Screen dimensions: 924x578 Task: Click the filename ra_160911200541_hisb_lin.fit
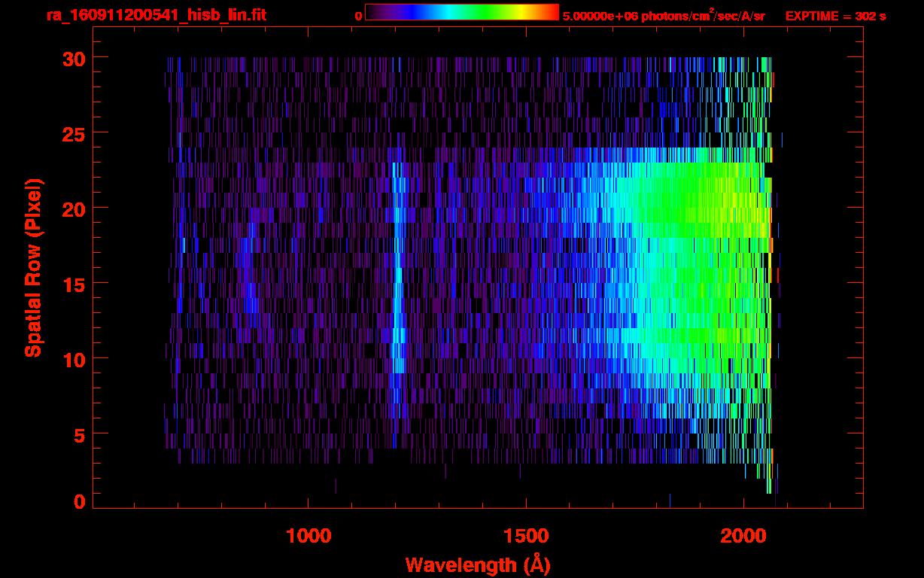click(x=156, y=15)
